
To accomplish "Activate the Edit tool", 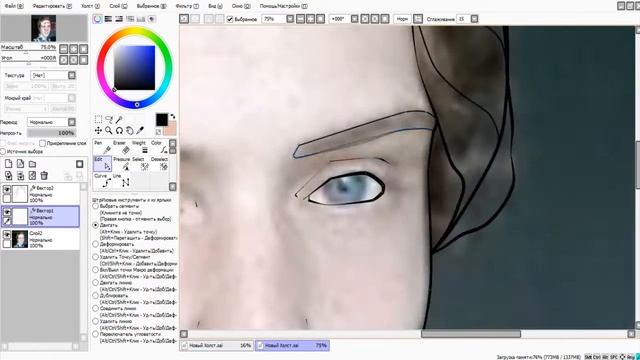I will [102, 164].
